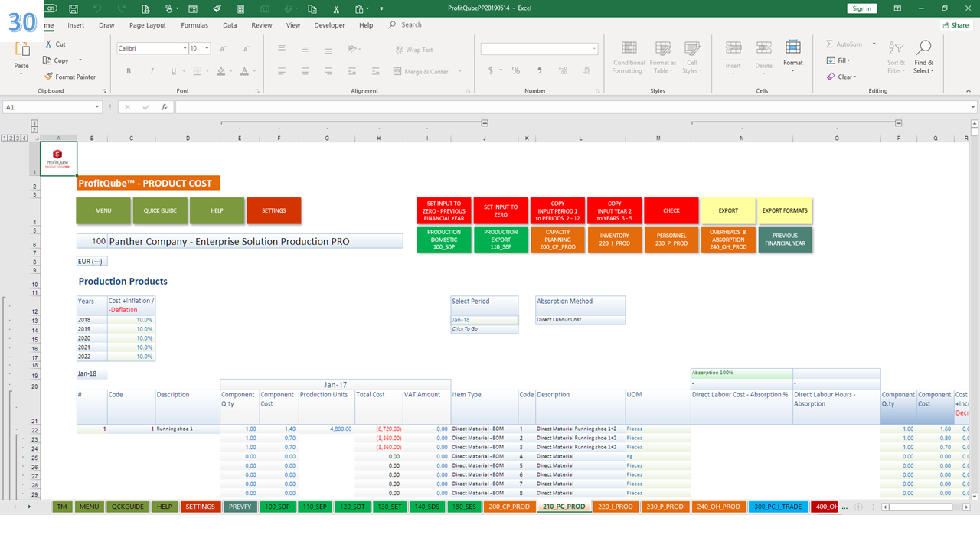
Task: Collapse the column group above column J
Action: coord(485,123)
